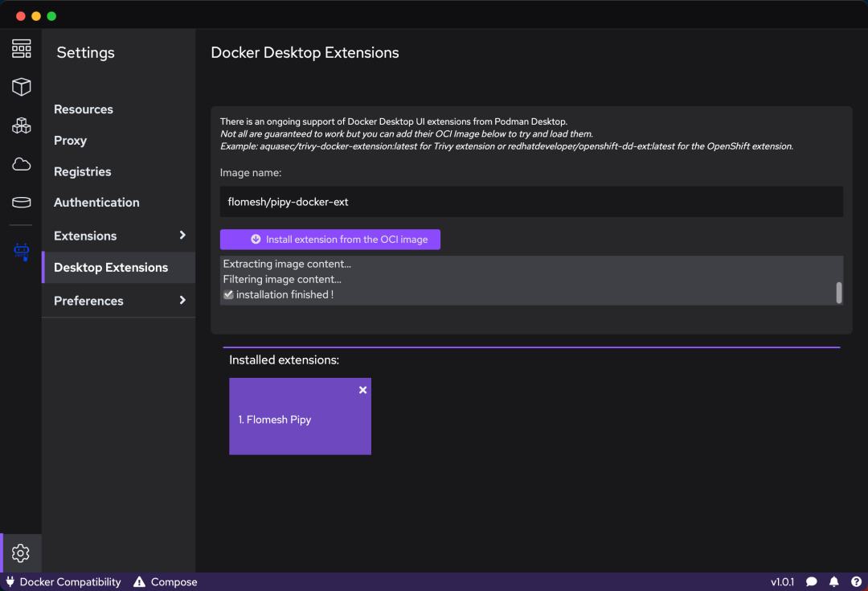Open the help question mark icon
Screen dimensions: 868x591
coord(855,581)
